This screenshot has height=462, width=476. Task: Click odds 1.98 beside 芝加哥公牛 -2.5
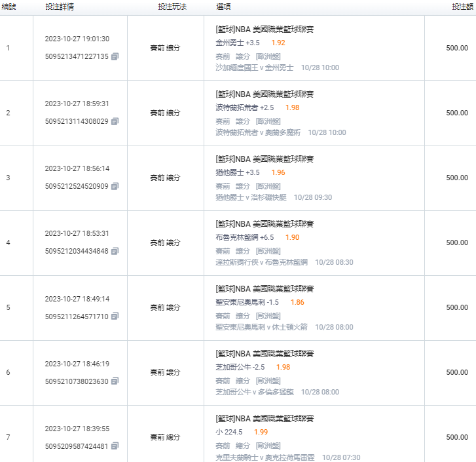(x=283, y=367)
